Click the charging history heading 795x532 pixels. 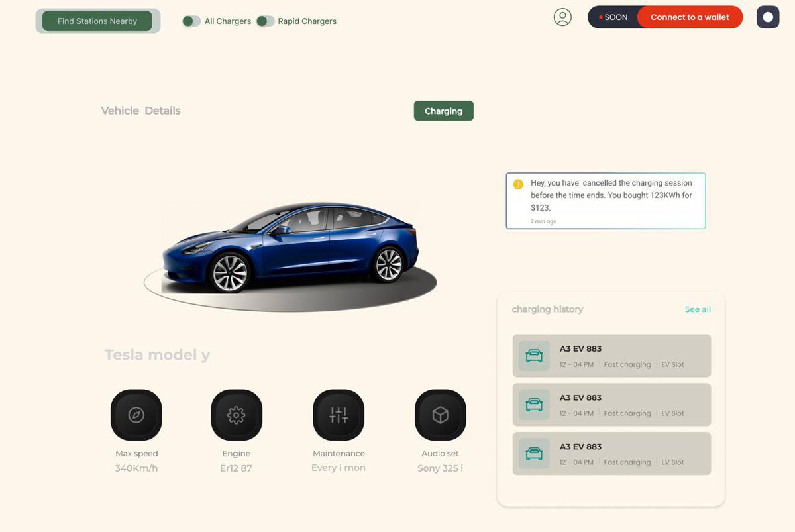pos(547,309)
